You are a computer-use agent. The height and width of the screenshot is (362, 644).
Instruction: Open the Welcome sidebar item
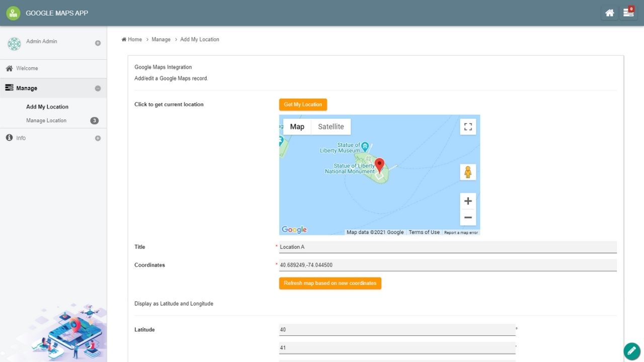53,68
